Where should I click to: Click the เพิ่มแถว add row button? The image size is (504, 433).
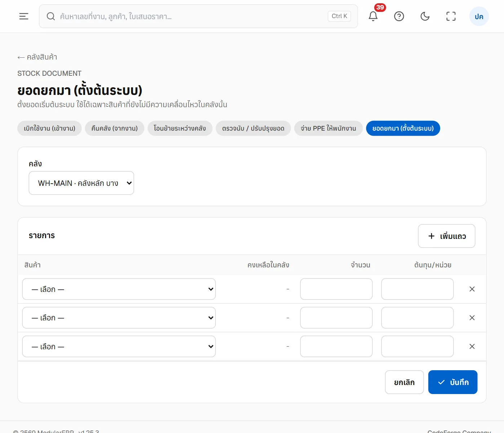tap(447, 236)
